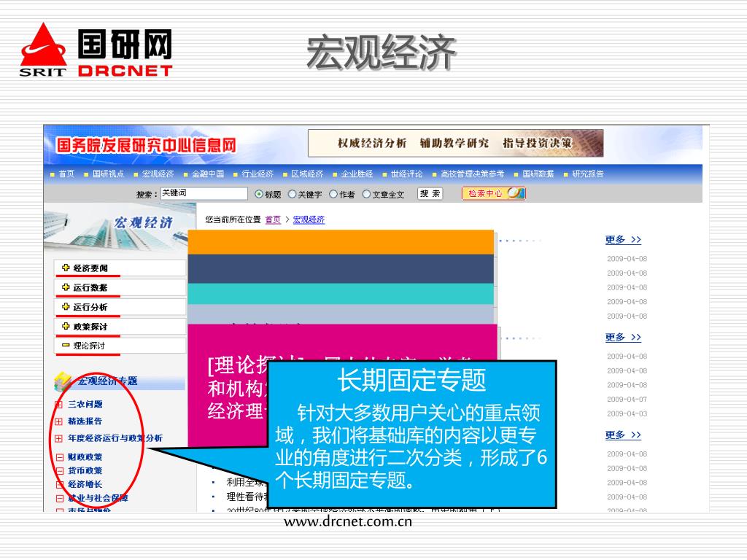The height and width of the screenshot is (560, 747).
Task: Click the plus icon beside 运行数据
Action: click(x=66, y=287)
